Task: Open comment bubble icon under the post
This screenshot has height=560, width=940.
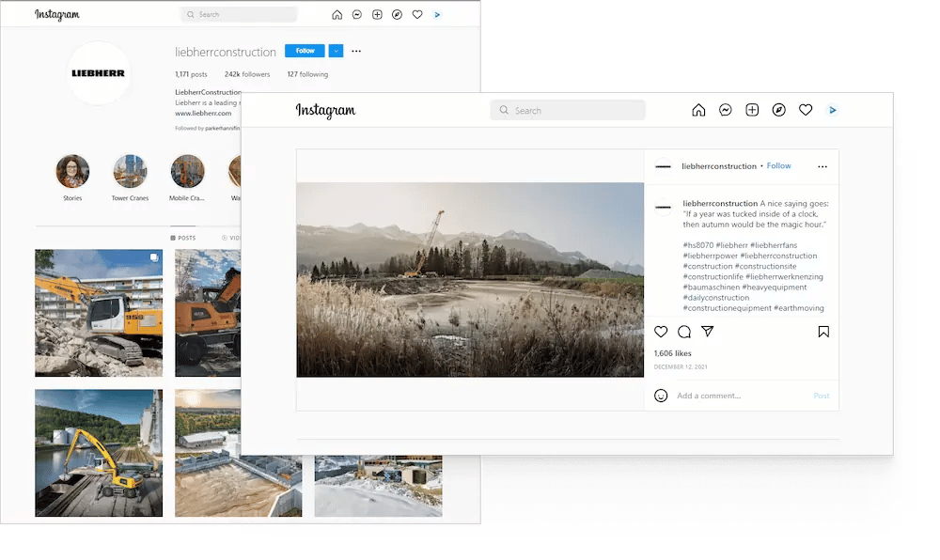Action: (x=684, y=332)
